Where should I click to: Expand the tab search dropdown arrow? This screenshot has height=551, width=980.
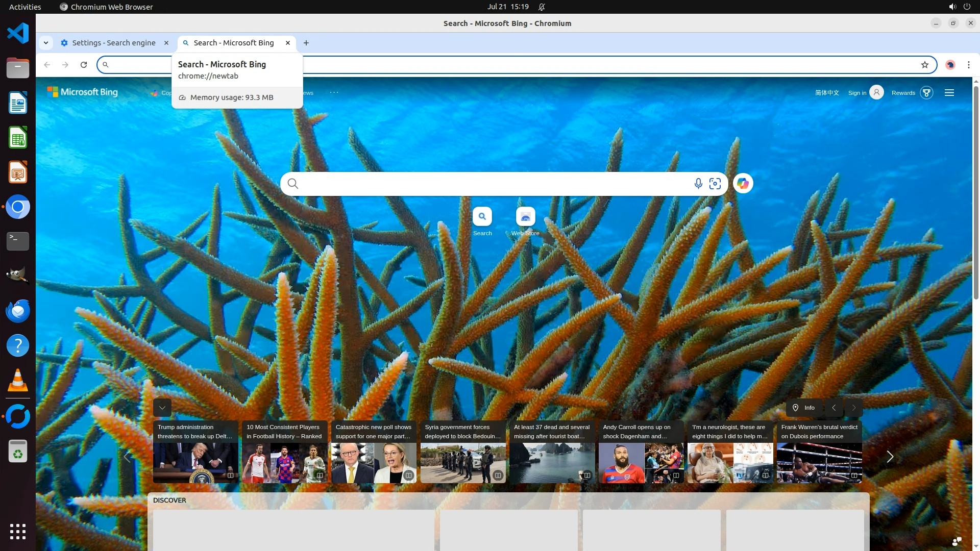tap(46, 43)
